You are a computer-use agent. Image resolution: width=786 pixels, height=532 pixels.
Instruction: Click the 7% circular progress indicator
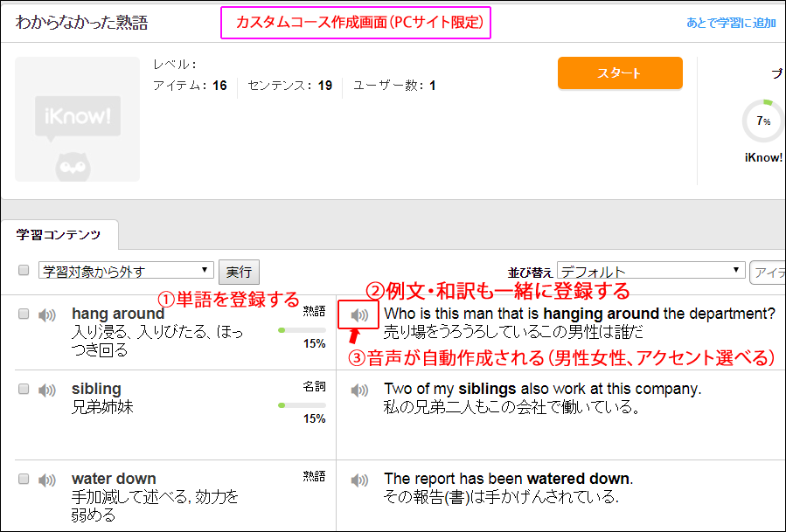point(762,121)
